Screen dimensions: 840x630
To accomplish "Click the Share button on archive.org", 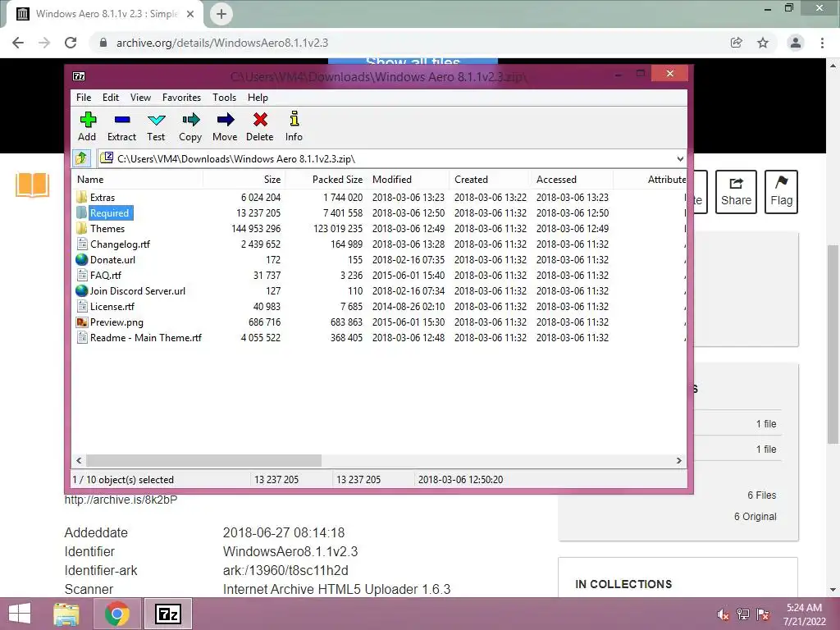I will [x=736, y=192].
